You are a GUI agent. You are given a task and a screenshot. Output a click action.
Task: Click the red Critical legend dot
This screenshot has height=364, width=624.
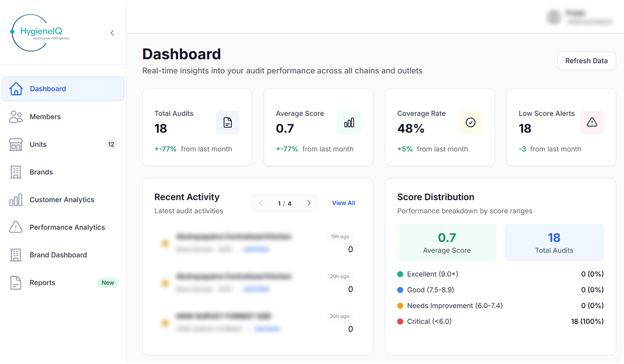click(x=400, y=321)
